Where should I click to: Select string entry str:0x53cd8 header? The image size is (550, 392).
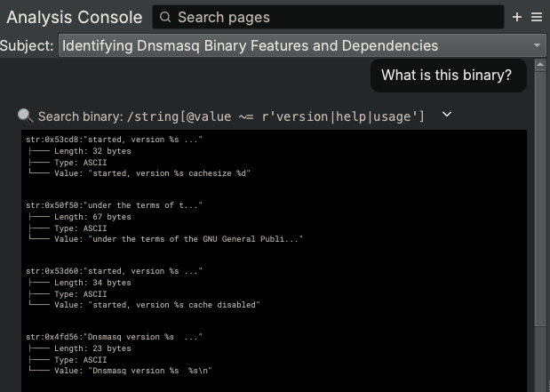coord(115,140)
